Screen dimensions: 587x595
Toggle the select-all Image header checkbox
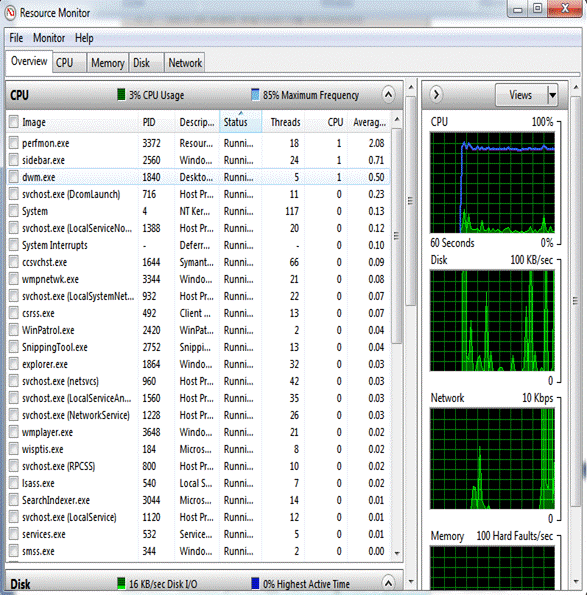pos(14,122)
